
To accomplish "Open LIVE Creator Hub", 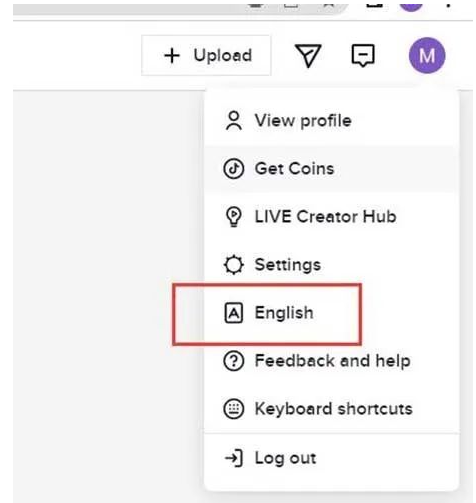I will 332,217.
